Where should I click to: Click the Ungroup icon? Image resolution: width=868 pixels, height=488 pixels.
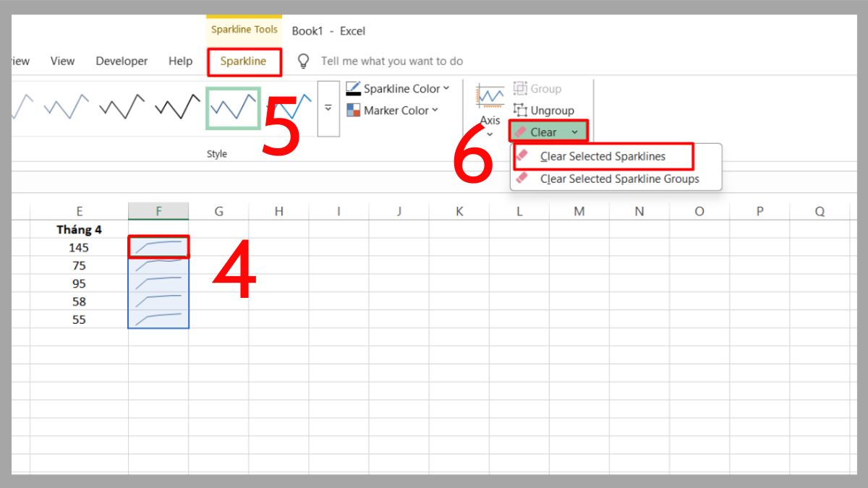(x=522, y=110)
